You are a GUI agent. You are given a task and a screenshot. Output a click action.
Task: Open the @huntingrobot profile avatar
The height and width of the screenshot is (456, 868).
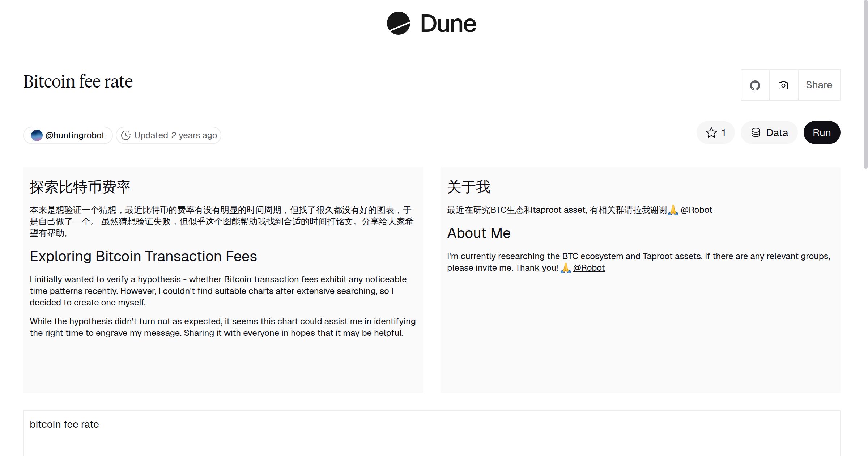pos(37,135)
